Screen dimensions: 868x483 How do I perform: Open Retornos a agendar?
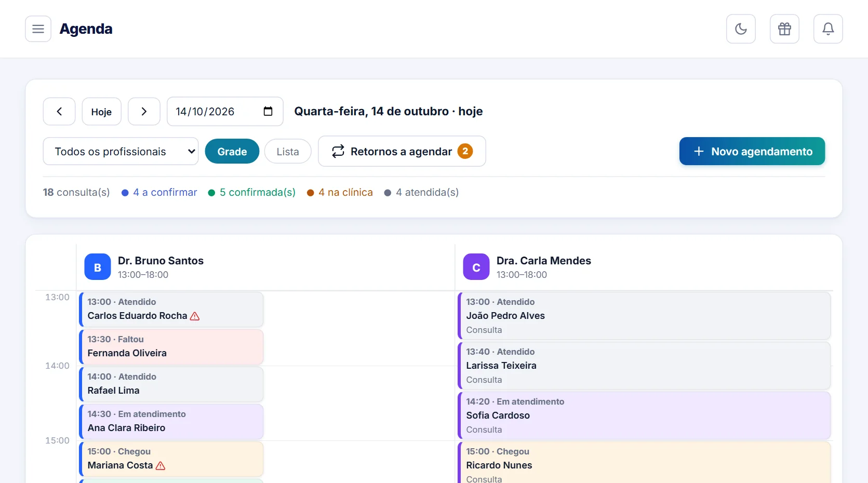pyautogui.click(x=402, y=151)
